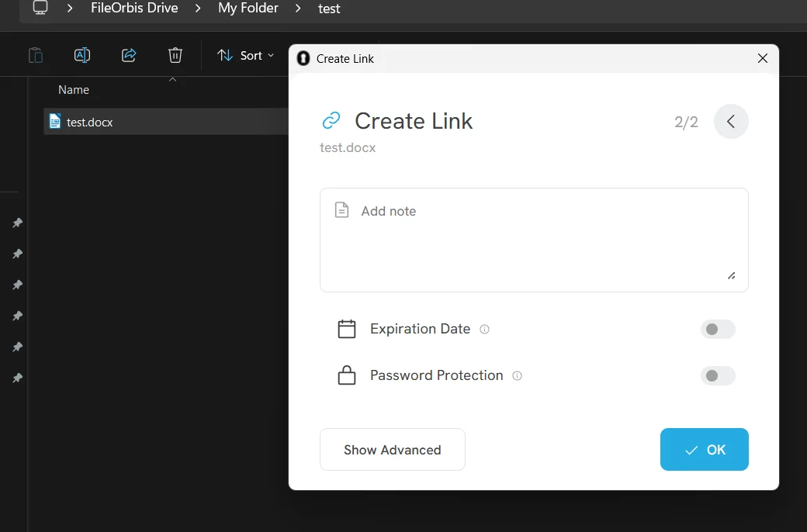The width and height of the screenshot is (807, 532).
Task: Click the share icon in toolbar
Action: [x=129, y=55]
